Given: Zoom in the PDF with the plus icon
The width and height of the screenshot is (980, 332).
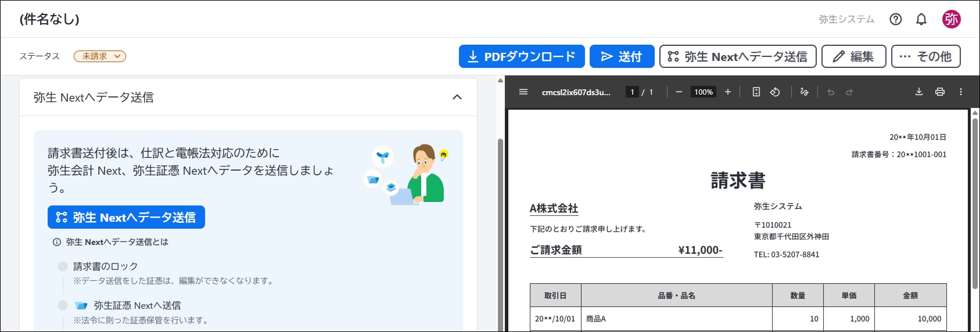Looking at the screenshot, I should click(x=727, y=92).
